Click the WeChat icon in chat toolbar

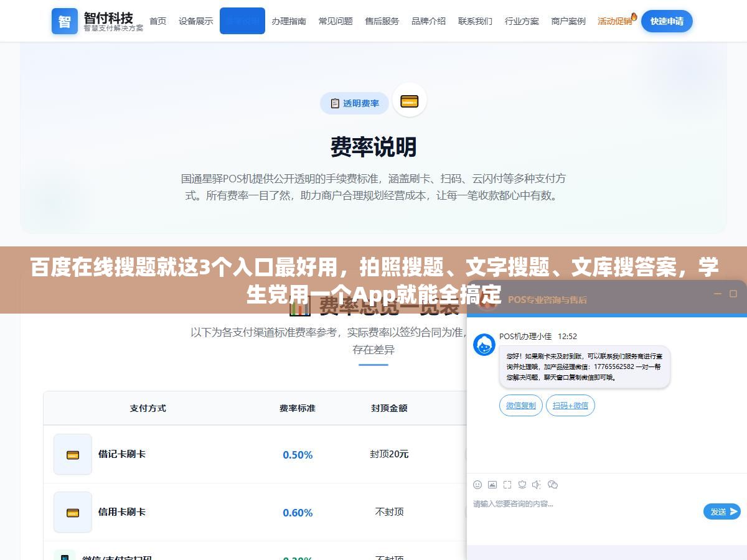[552, 484]
